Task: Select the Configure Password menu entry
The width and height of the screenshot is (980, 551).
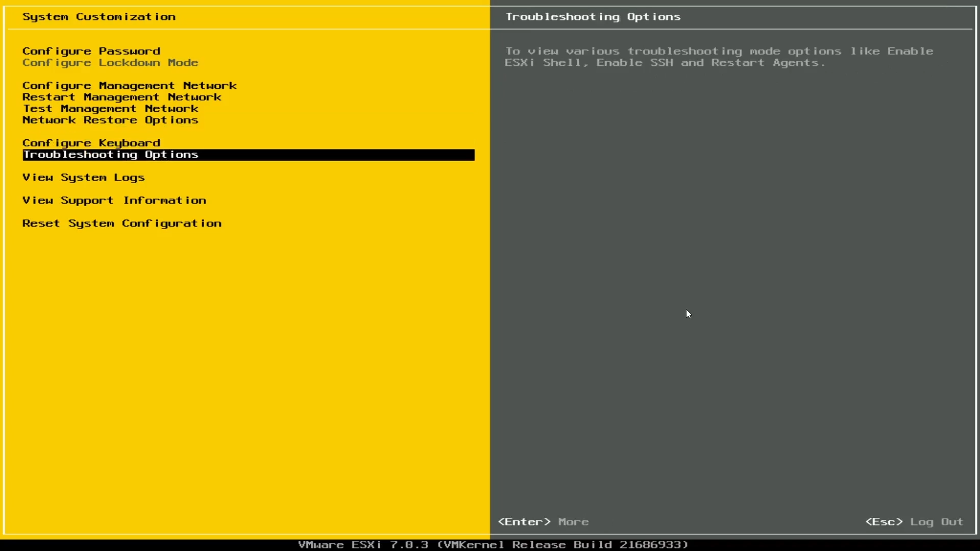Action: [x=91, y=51]
